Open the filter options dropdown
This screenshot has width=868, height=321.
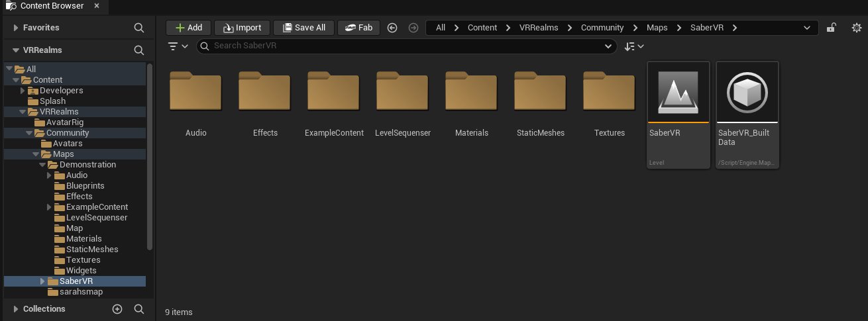[178, 46]
